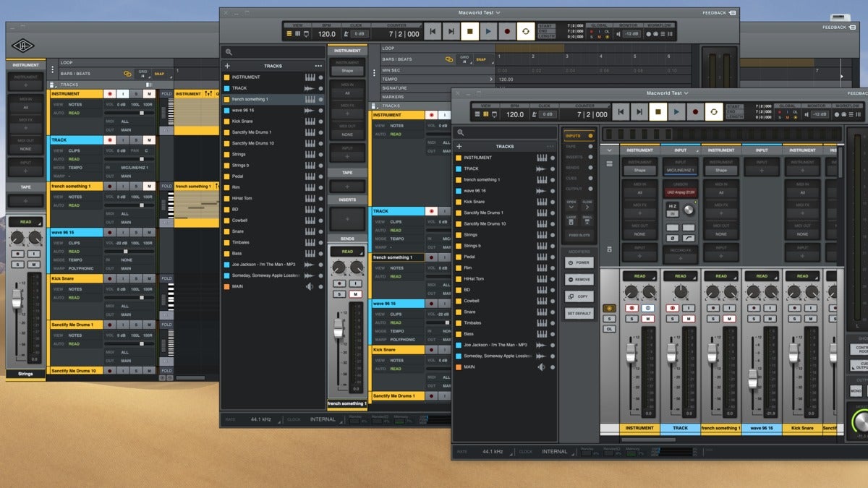The height and width of the screenshot is (488, 868).
Task: Solo the wave 96 16 mixer channel
Action: pyautogui.click(x=754, y=319)
